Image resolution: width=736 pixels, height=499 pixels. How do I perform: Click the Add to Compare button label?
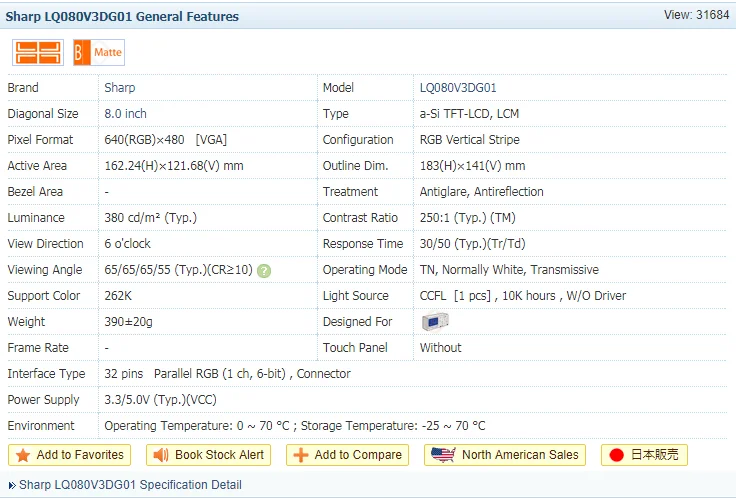tap(358, 455)
